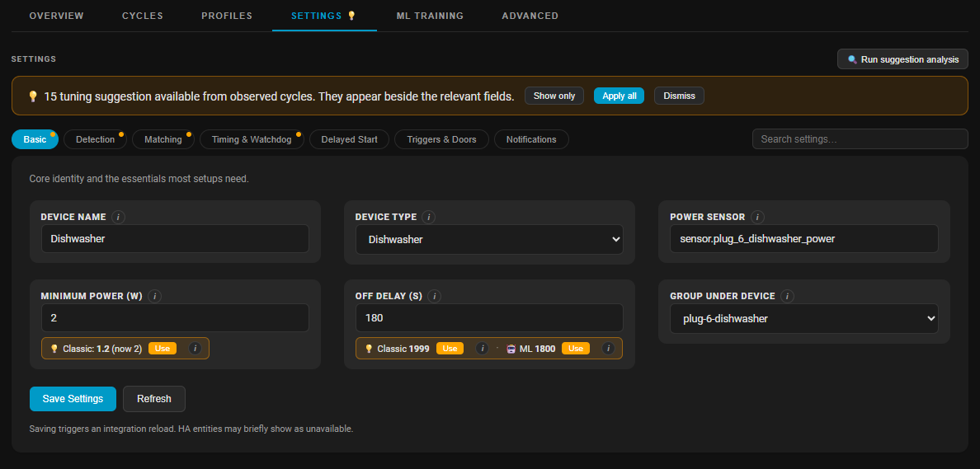Click the Power Sensor input field
This screenshot has height=469, width=980.
803,238
